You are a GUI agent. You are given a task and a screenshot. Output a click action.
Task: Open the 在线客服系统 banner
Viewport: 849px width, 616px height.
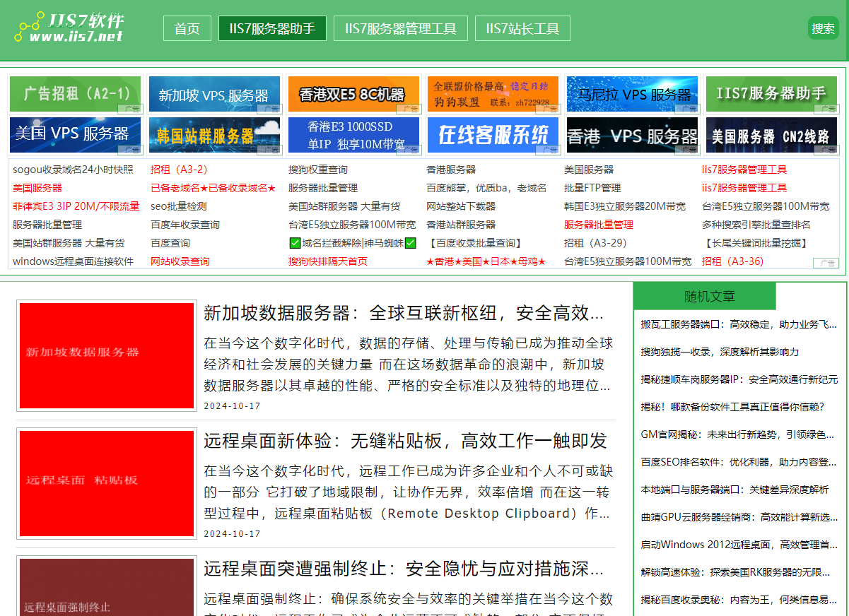coord(493,135)
